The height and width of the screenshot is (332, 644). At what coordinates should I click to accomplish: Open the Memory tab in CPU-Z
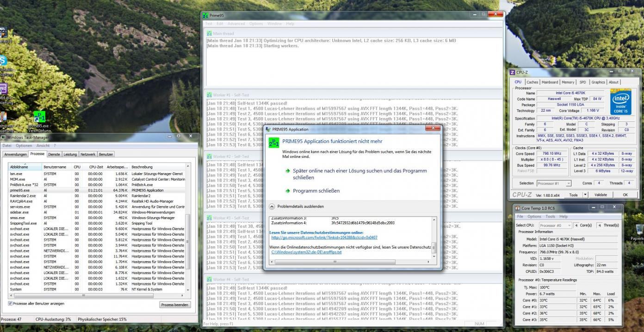click(568, 82)
